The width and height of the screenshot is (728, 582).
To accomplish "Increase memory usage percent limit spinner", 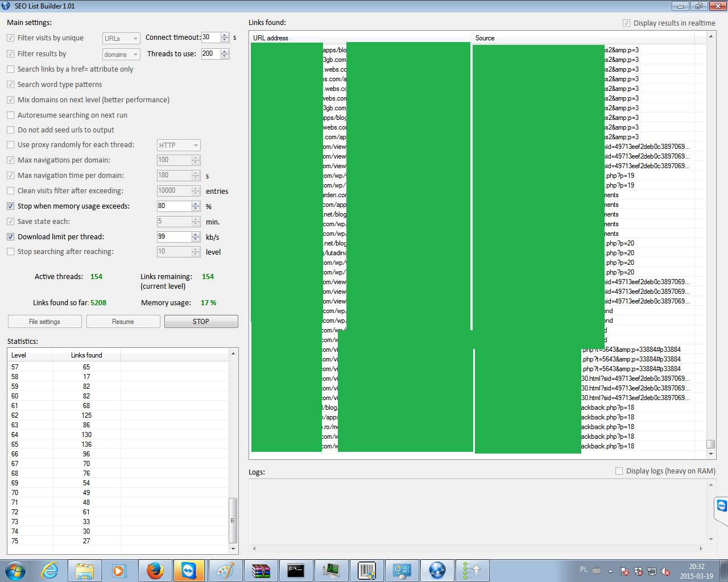I will pyautogui.click(x=196, y=203).
